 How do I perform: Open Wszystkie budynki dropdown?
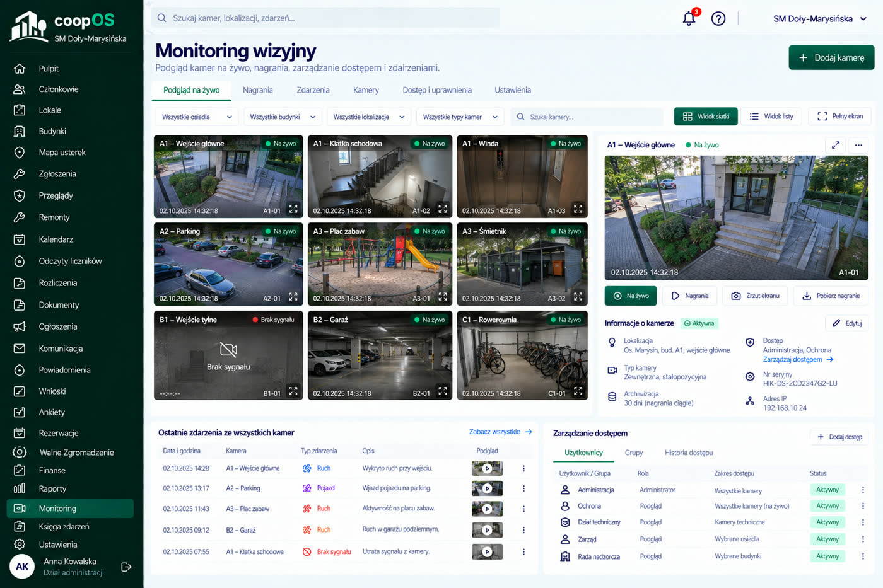(x=283, y=117)
